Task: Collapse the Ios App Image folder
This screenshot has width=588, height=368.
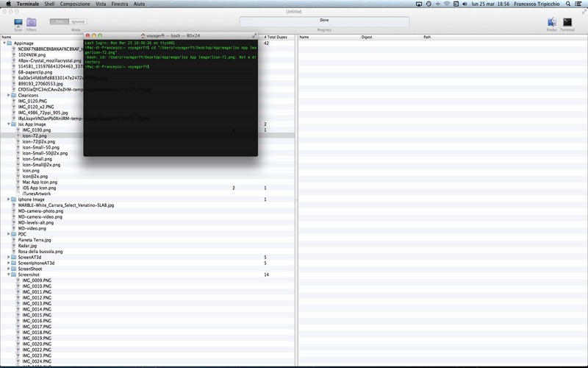Action: [8, 124]
